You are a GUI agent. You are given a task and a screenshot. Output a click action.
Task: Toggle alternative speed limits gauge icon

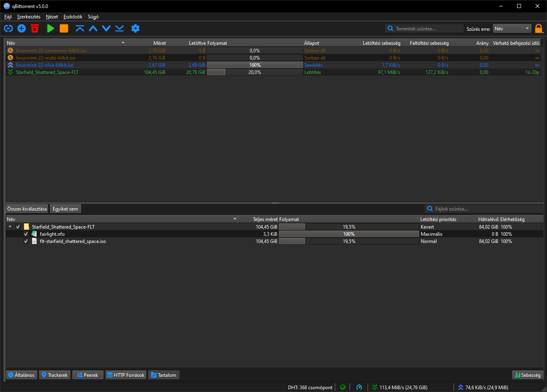click(359, 387)
